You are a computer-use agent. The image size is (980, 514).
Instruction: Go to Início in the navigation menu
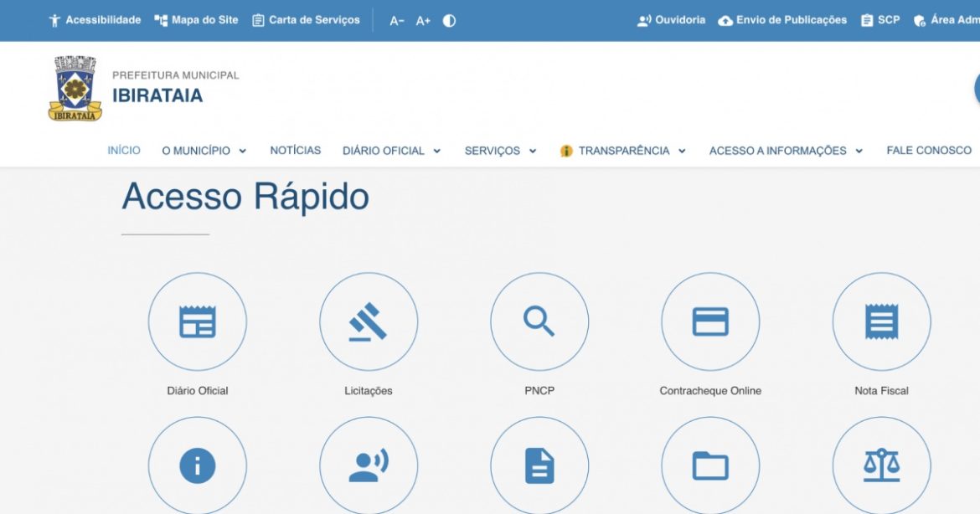(124, 151)
